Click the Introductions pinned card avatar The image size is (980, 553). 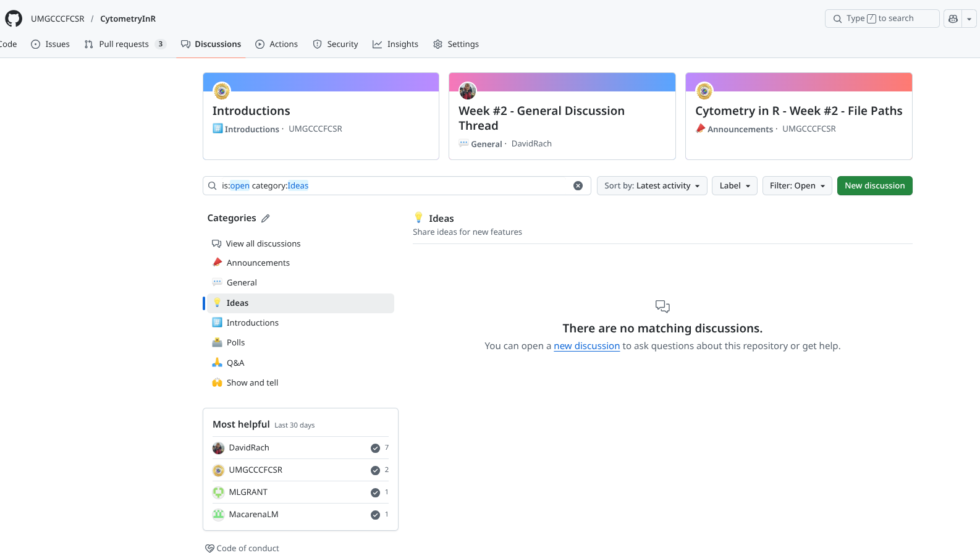point(222,91)
